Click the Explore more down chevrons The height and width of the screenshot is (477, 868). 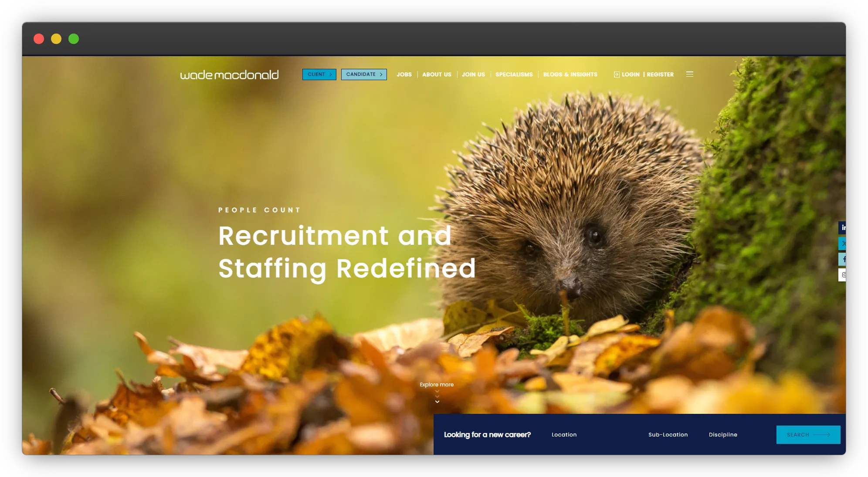coord(437,397)
